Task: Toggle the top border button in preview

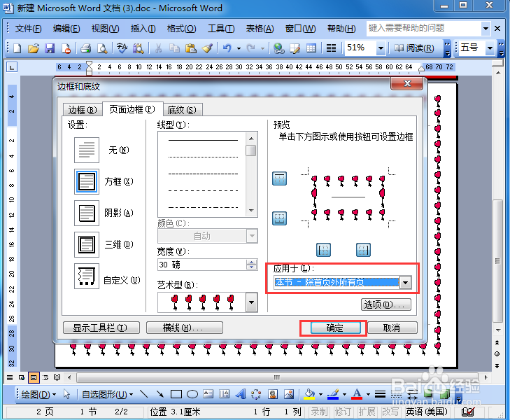Action: tap(279, 178)
